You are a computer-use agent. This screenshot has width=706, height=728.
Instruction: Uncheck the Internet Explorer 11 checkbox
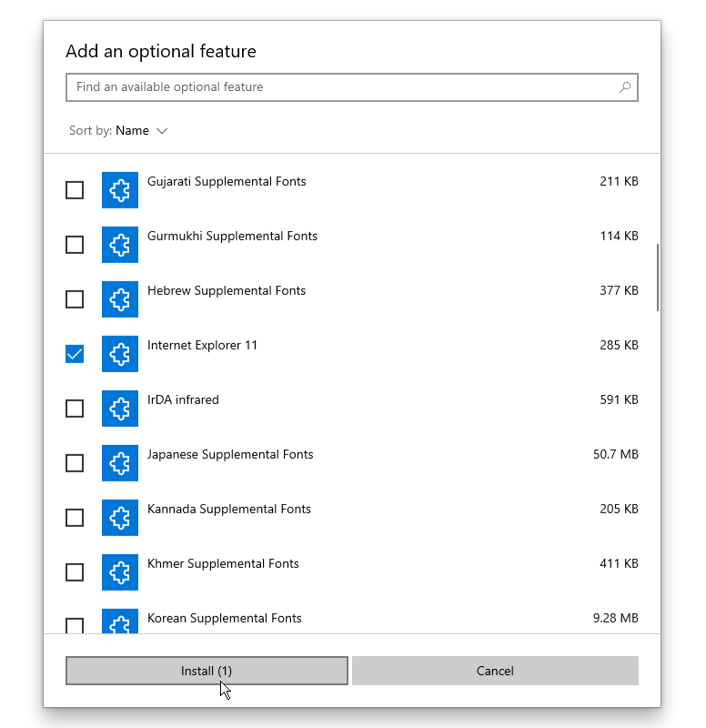point(75,354)
